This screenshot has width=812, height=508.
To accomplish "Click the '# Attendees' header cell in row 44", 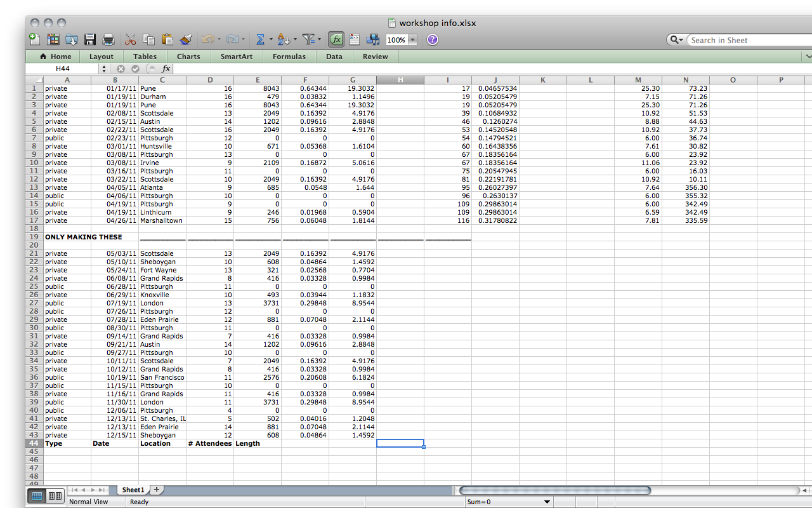I will (x=210, y=443).
